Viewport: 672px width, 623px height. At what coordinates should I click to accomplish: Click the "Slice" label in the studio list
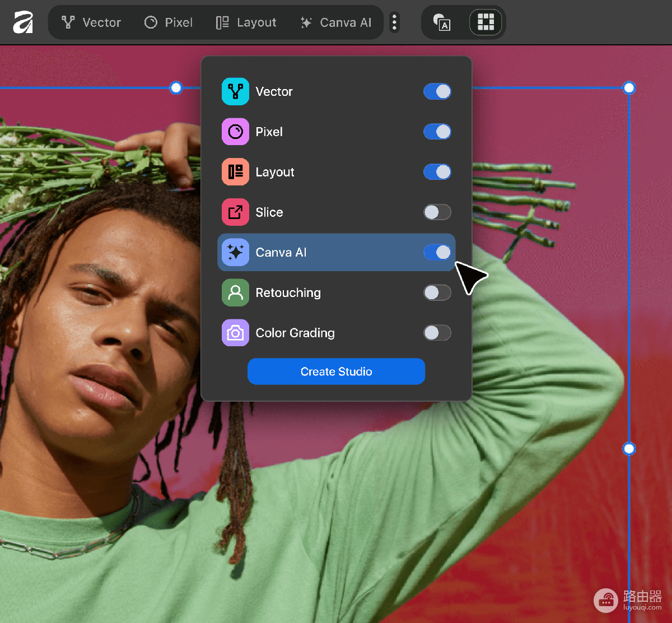269,212
